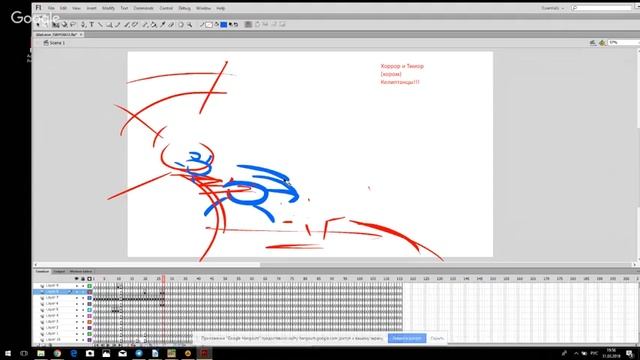Click the Scene 1 breadcrumb
The width and height of the screenshot is (640, 360).
(54, 42)
